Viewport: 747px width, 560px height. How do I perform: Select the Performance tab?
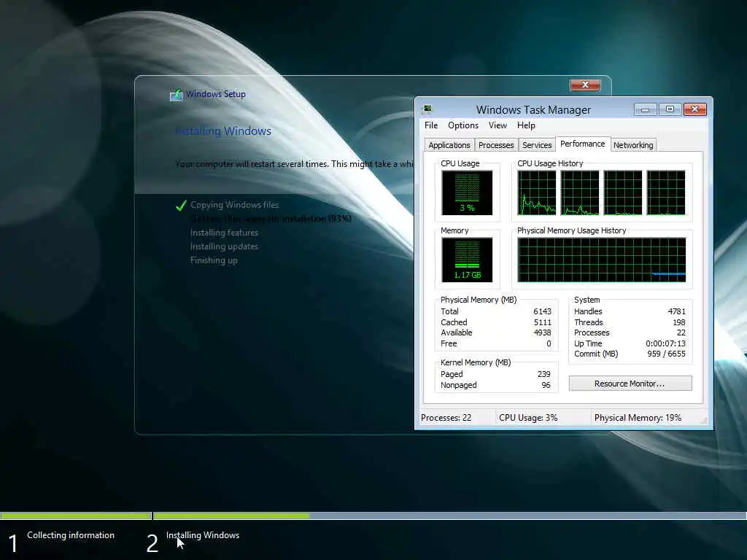(583, 144)
